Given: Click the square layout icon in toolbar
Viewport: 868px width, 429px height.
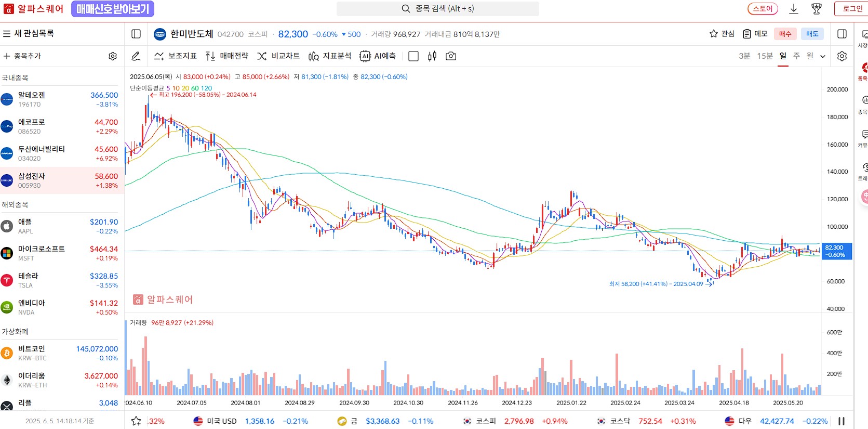Looking at the screenshot, I should coord(413,56).
